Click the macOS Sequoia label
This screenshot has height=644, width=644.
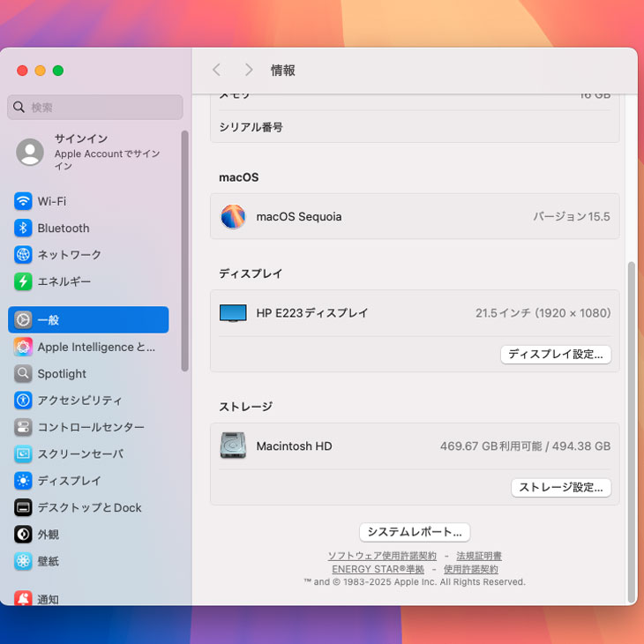click(298, 216)
